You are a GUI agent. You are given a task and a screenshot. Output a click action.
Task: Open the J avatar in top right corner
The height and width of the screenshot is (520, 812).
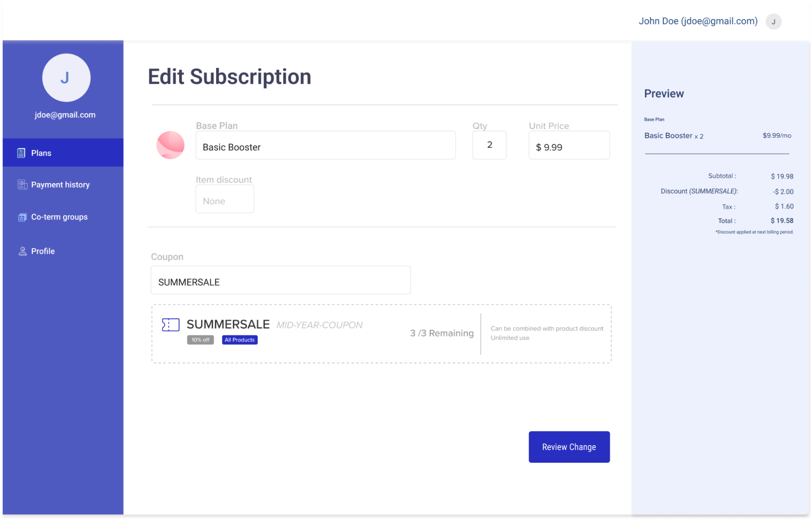point(773,22)
